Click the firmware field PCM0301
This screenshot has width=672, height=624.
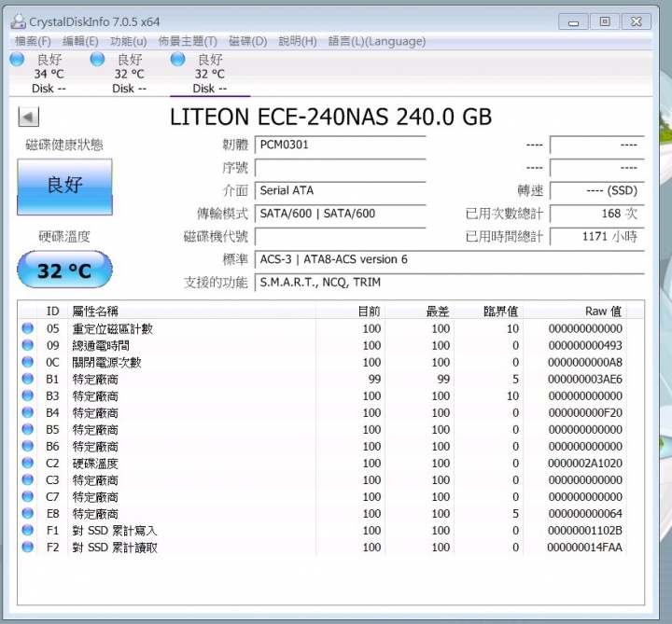341,145
